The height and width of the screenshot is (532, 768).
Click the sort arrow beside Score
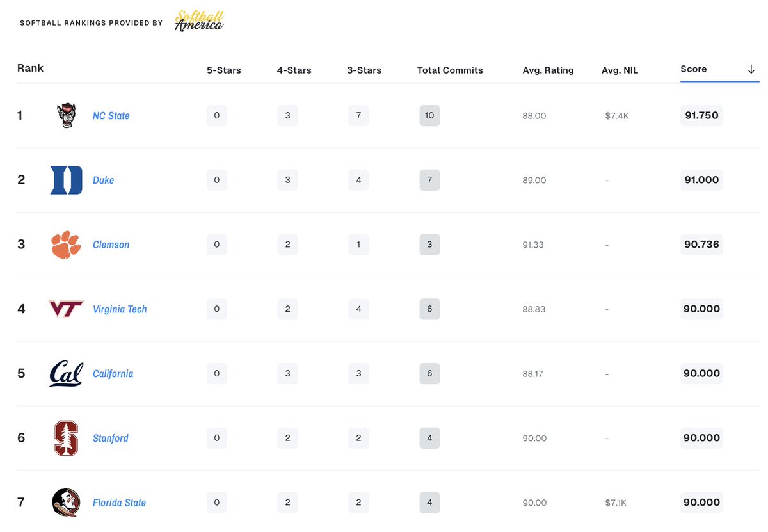(751, 69)
